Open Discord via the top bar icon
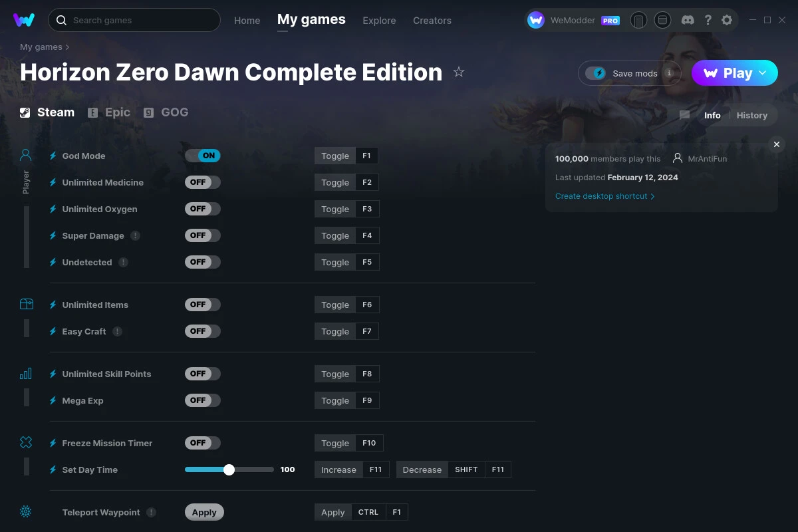Viewport: 798px width, 532px height. coord(688,20)
